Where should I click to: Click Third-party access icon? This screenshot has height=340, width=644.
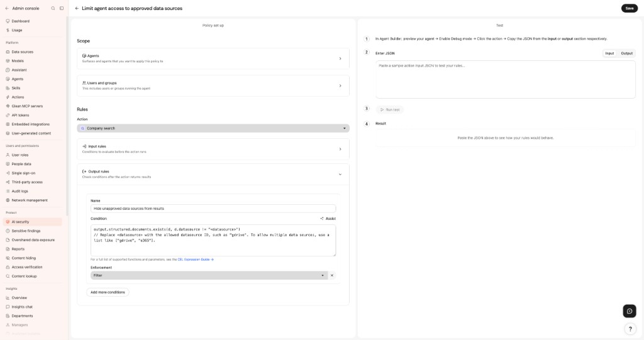[x=8, y=182]
